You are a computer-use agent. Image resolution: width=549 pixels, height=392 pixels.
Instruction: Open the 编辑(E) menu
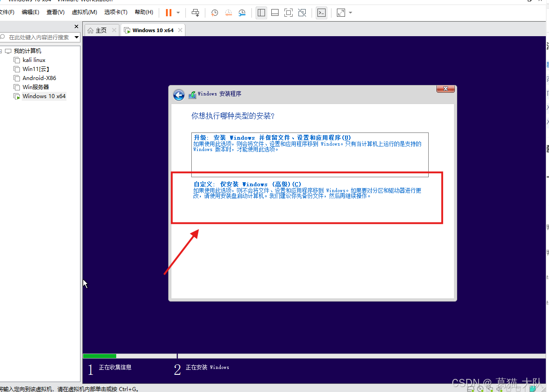[30, 12]
